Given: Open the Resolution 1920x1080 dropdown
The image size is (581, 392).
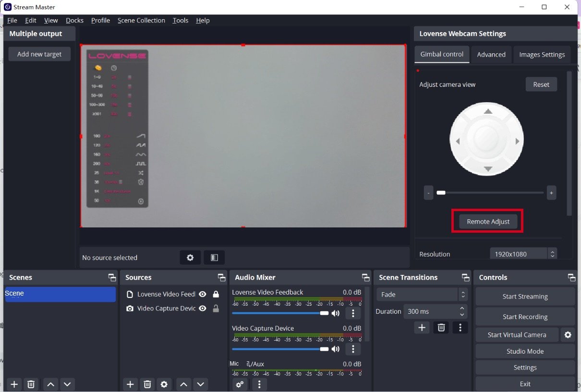Looking at the screenshot, I should coord(523,254).
